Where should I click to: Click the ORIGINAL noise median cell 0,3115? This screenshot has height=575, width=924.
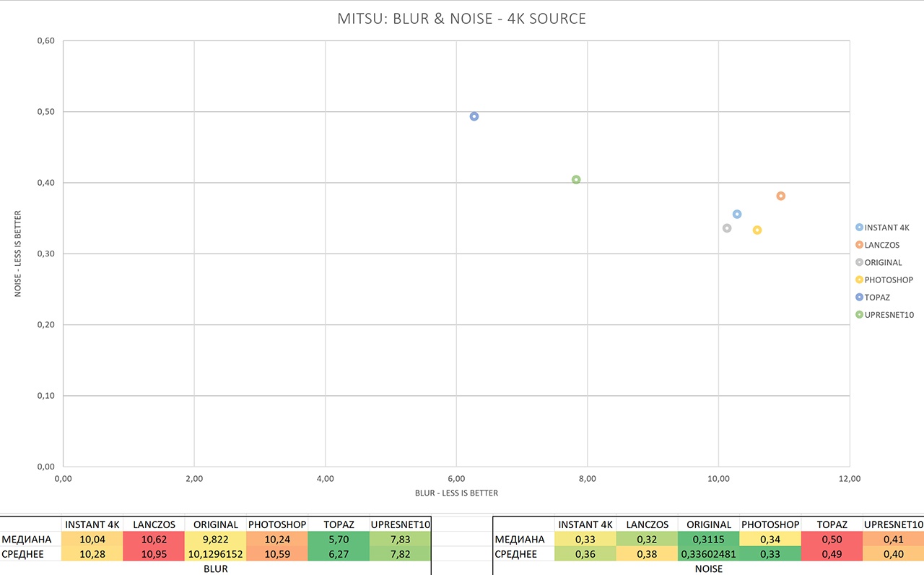click(709, 540)
